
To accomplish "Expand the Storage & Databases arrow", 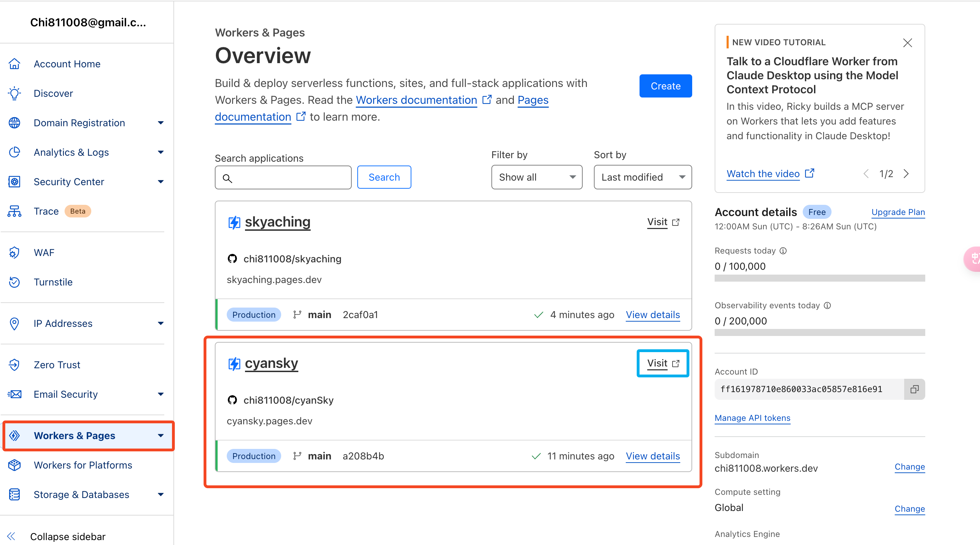I will point(160,494).
